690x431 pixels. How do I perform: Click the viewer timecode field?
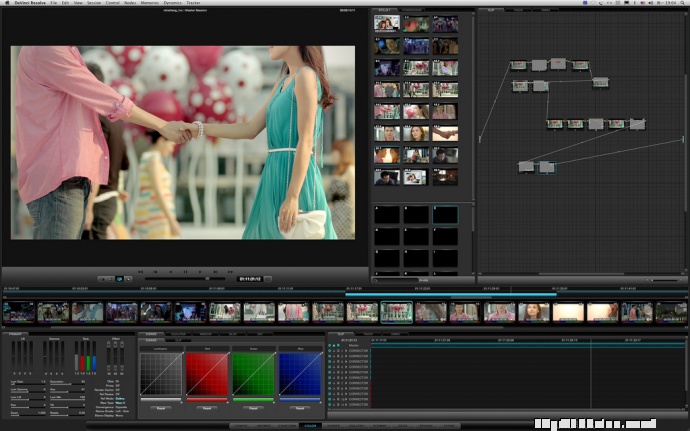(250, 279)
